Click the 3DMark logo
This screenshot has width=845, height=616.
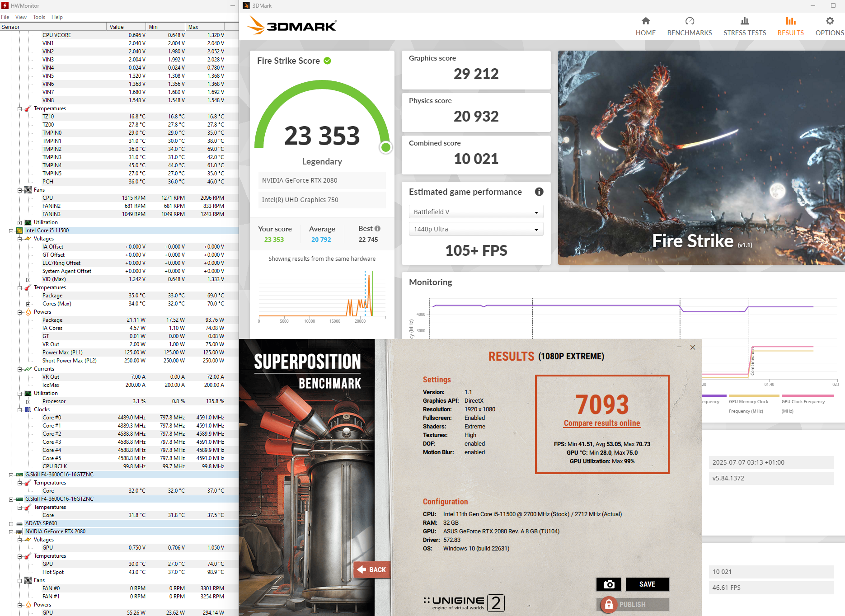tap(292, 26)
